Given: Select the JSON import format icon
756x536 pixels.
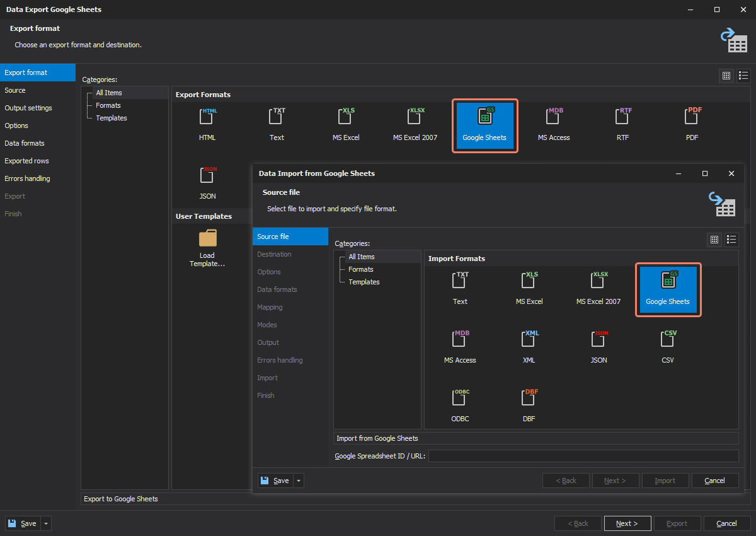Looking at the screenshot, I should [x=598, y=346].
